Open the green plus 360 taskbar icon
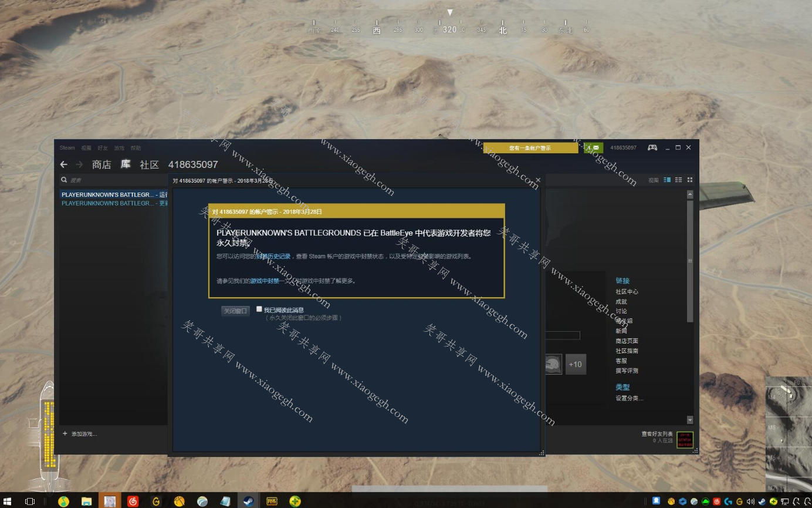 click(x=295, y=501)
